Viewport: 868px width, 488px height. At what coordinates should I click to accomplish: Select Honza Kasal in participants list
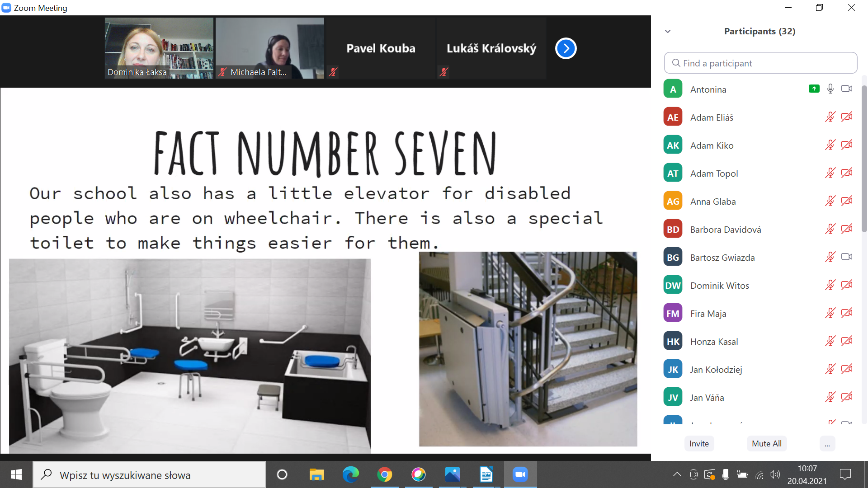(x=760, y=341)
